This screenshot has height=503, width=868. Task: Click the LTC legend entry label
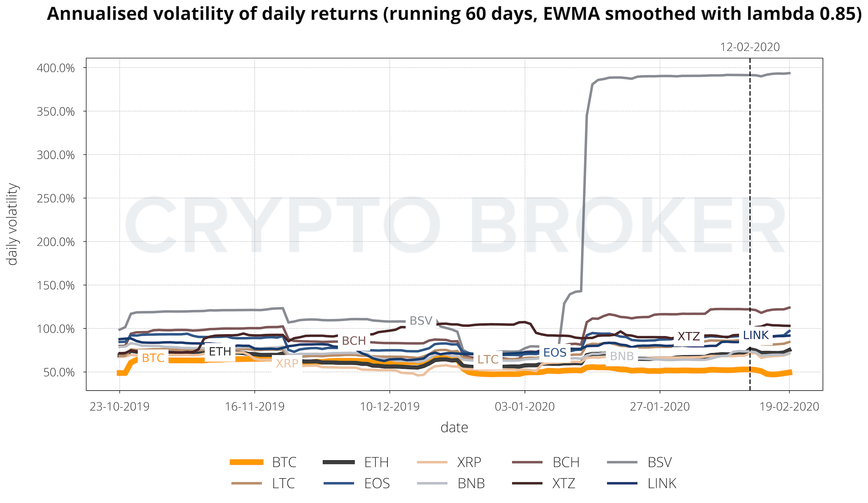click(283, 483)
